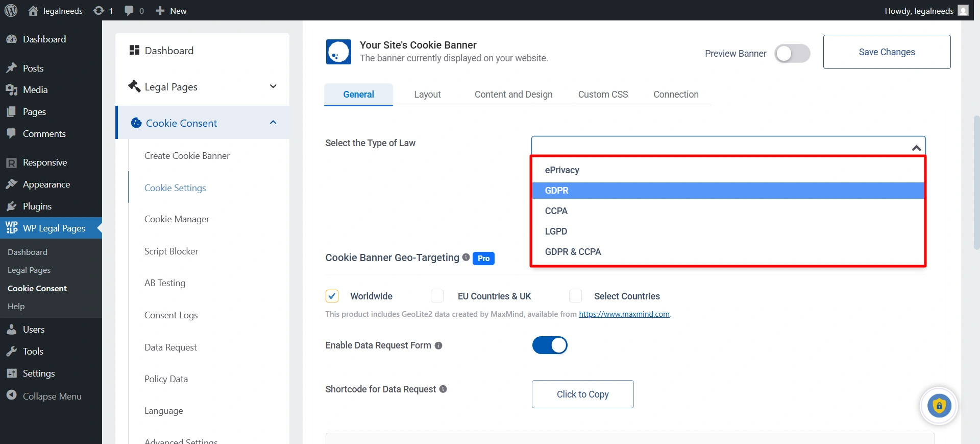The height and width of the screenshot is (444, 980).
Task: Open Script Blocker in the submenu
Action: [x=171, y=251]
